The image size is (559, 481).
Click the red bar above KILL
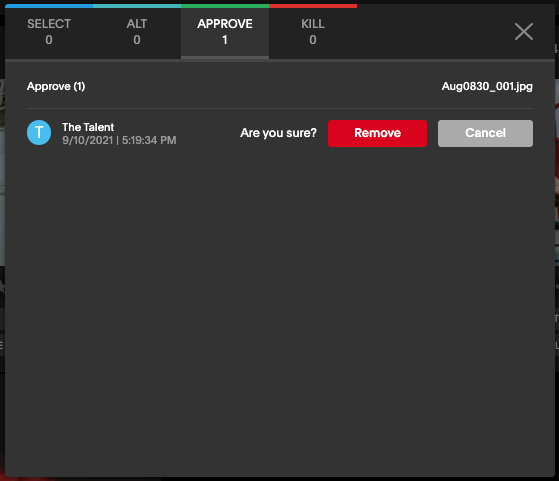coord(313,6)
